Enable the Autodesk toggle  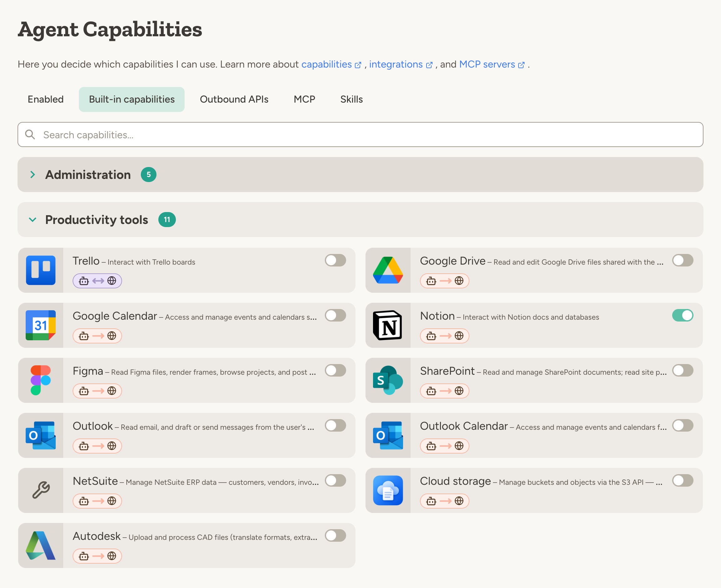335,535
